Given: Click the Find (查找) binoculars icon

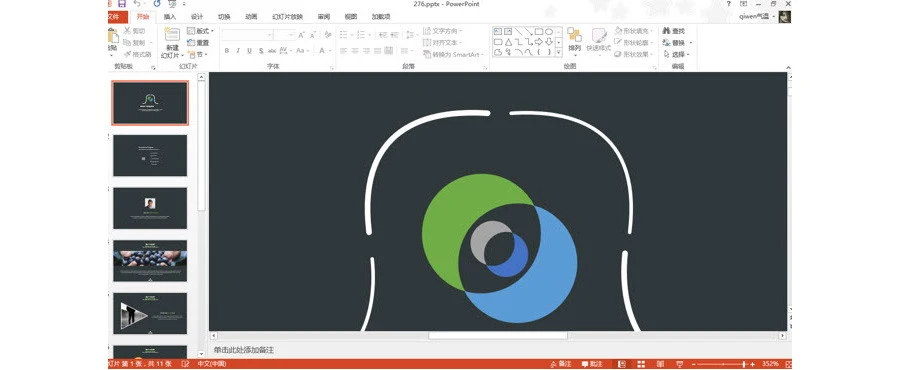Looking at the screenshot, I should pyautogui.click(x=666, y=31).
